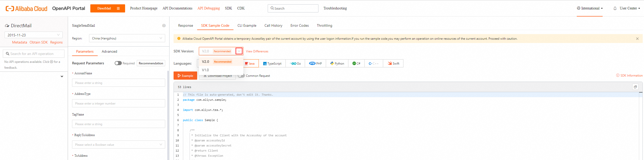Open the View Differences link
The width and height of the screenshot is (644, 160).
click(257, 51)
